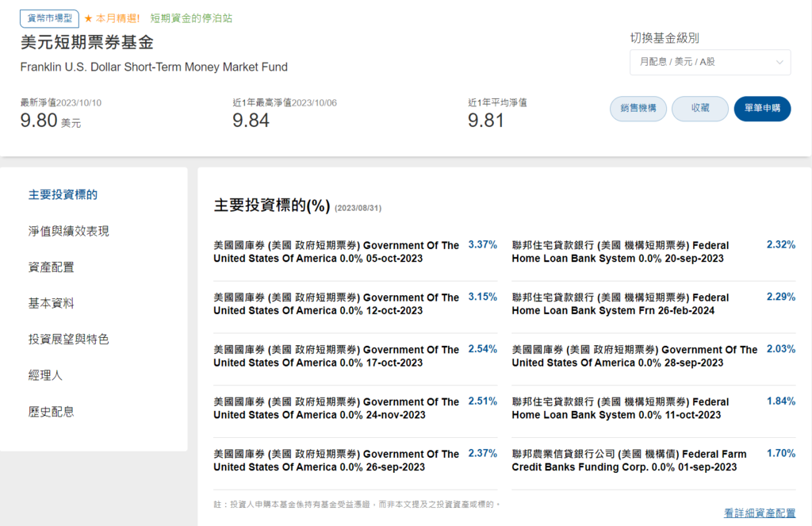This screenshot has height=526, width=812.
Task: Click the holding maturing 26-sep-2023
Action: coord(336,461)
